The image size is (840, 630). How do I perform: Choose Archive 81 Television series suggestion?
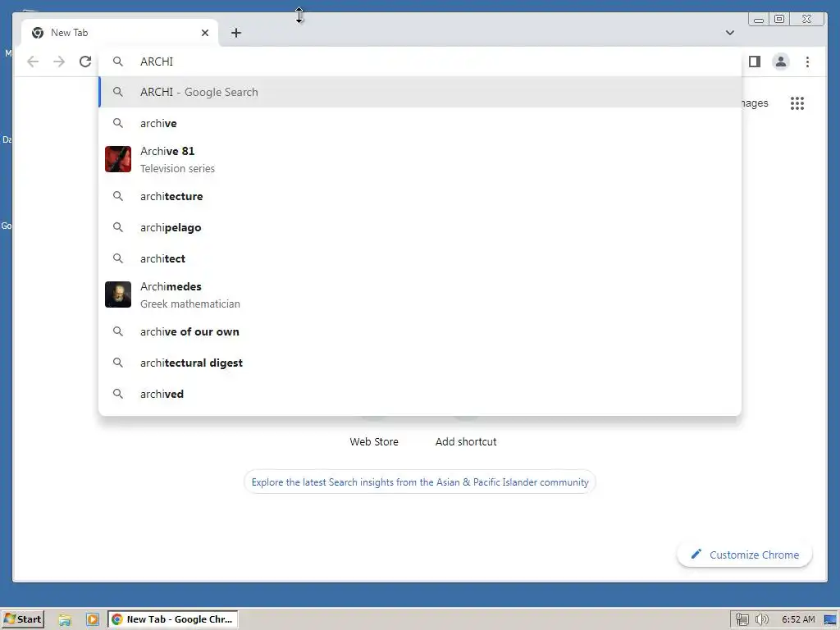[x=420, y=160]
